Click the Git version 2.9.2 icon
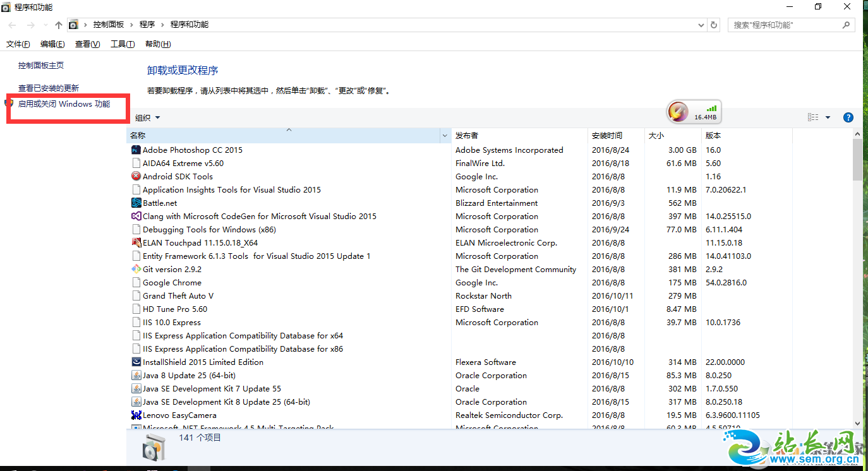This screenshot has height=471, width=868. [x=136, y=270]
